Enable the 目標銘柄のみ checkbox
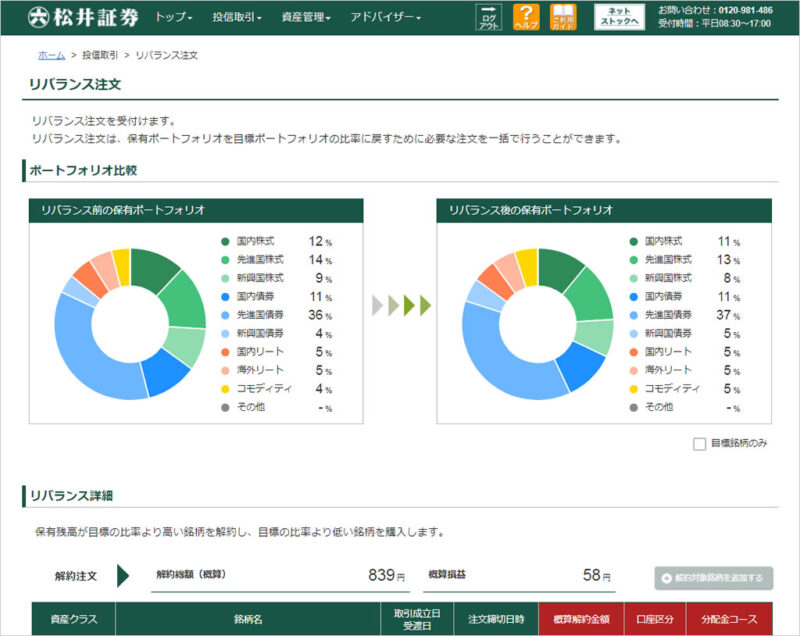800x636 pixels. (x=699, y=443)
